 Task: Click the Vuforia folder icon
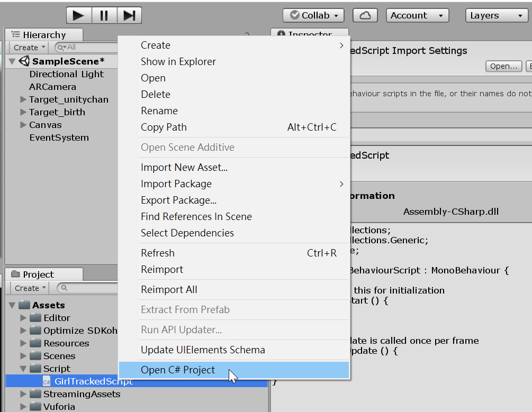35,406
